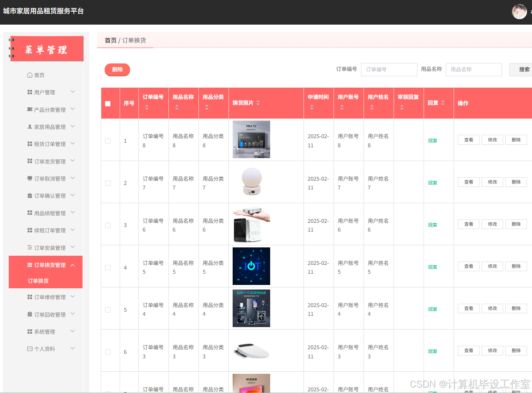Click the 首页 breadcrumb link
Image resolution: width=532 pixels, height=393 pixels.
[110, 40]
